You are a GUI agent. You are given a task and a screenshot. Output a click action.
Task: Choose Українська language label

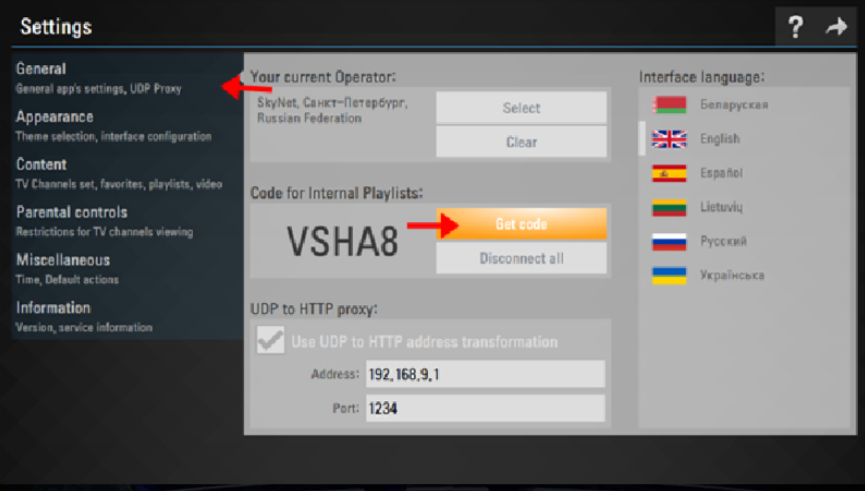point(732,275)
